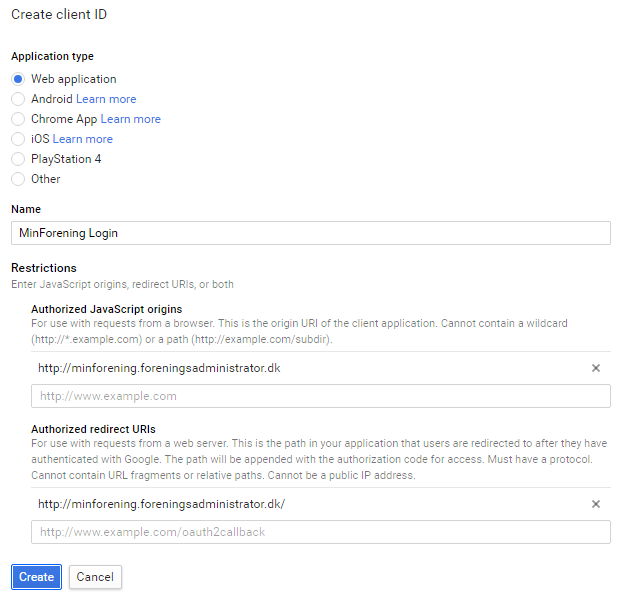Select the Chrome App radio option
This screenshot has height=599, width=635.
coord(18,119)
